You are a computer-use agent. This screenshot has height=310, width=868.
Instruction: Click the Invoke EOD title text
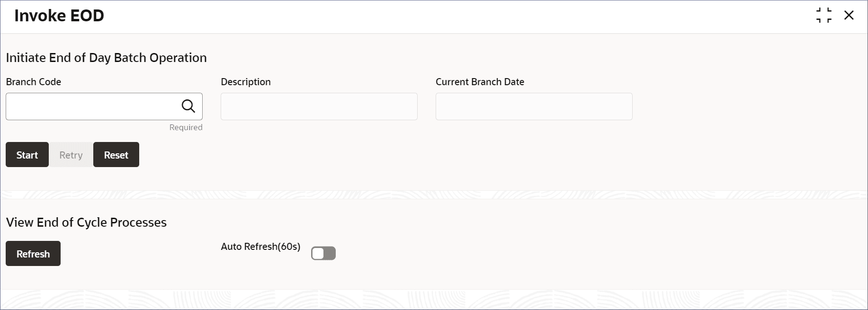pyautogui.click(x=59, y=16)
